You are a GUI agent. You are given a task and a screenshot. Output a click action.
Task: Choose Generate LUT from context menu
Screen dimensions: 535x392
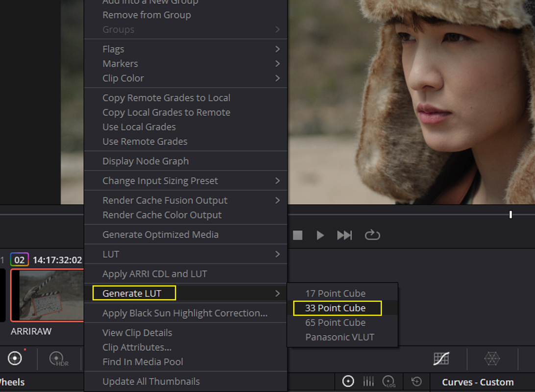(x=186, y=294)
